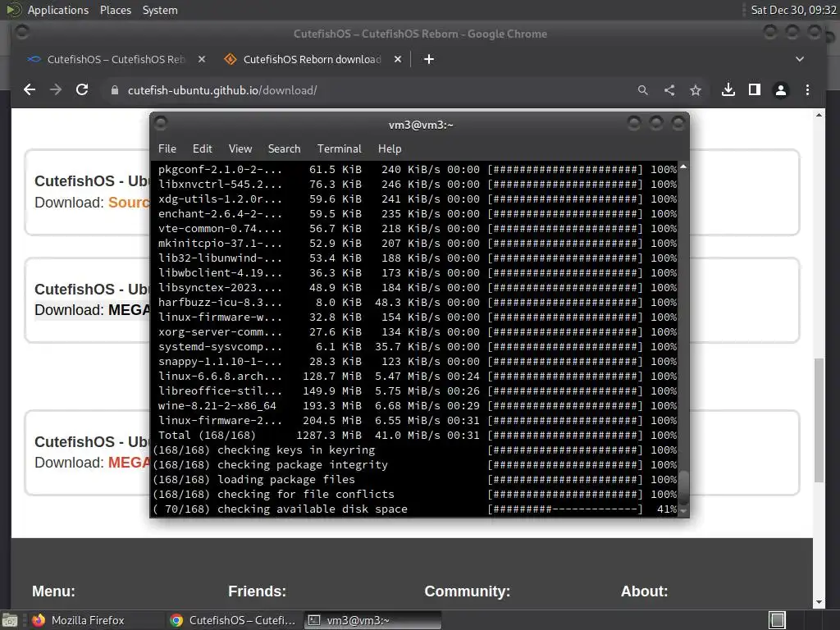Reload the cutefish-ubuntu download page

82,90
